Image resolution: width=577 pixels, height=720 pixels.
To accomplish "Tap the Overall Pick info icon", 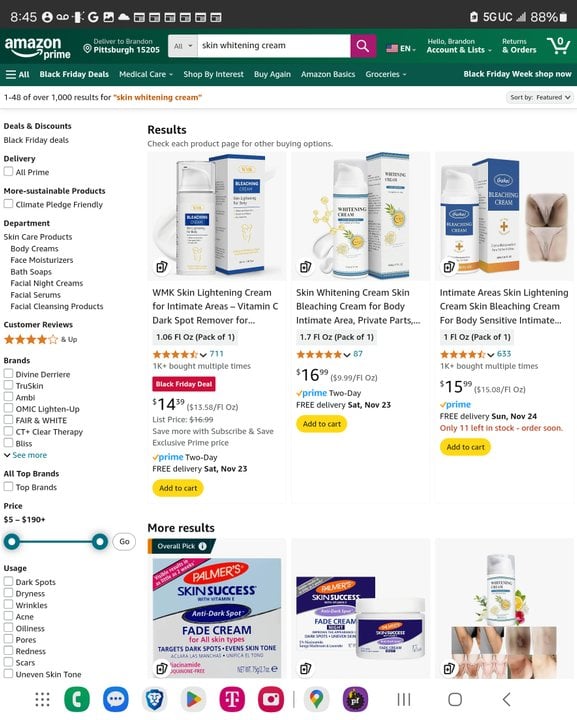I will pyautogui.click(x=202, y=546).
